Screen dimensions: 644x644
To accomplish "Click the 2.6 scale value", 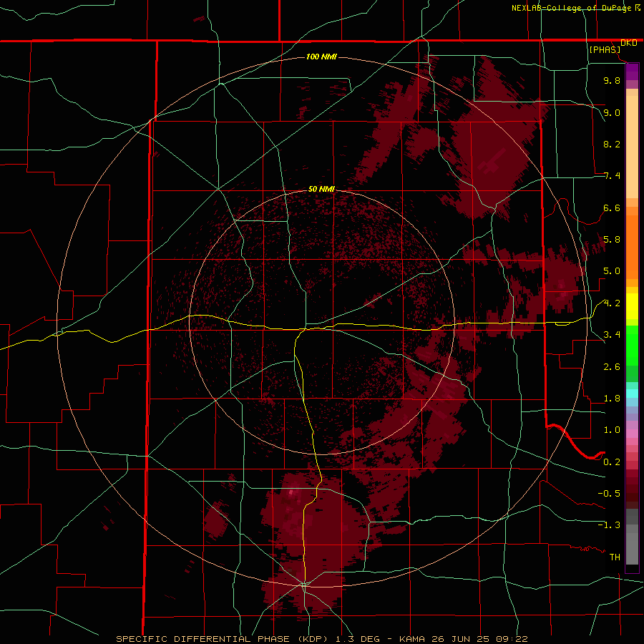I will tap(612, 367).
